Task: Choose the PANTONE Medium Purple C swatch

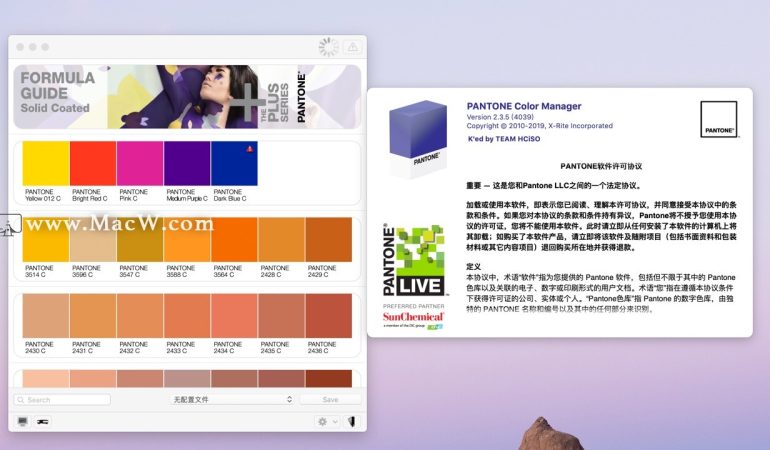Action: (x=187, y=164)
